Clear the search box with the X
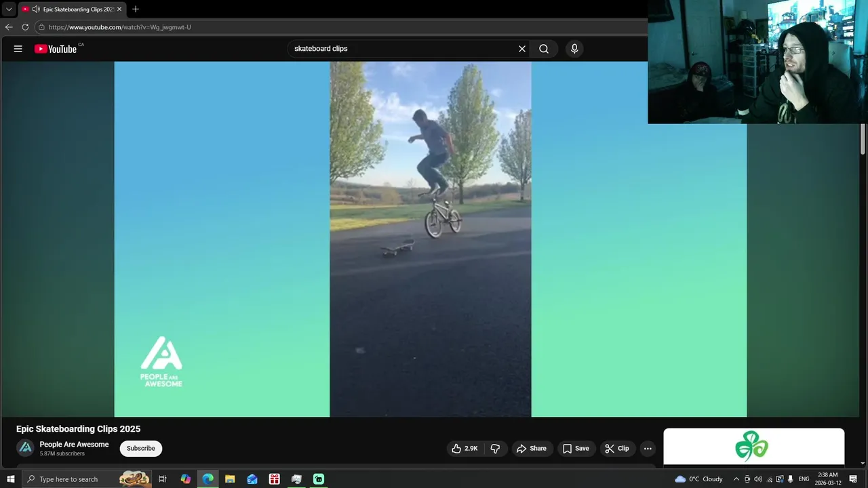Screen dimensions: 868x488 click(x=522, y=49)
